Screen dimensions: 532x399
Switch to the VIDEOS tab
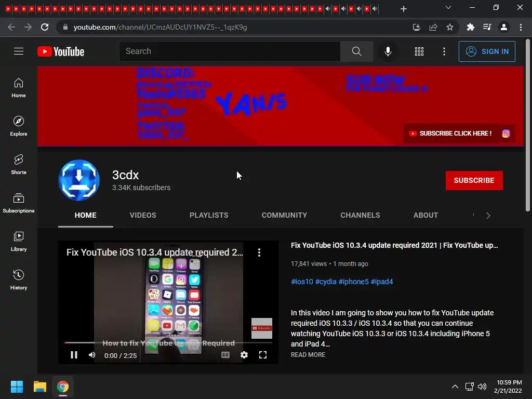143,215
